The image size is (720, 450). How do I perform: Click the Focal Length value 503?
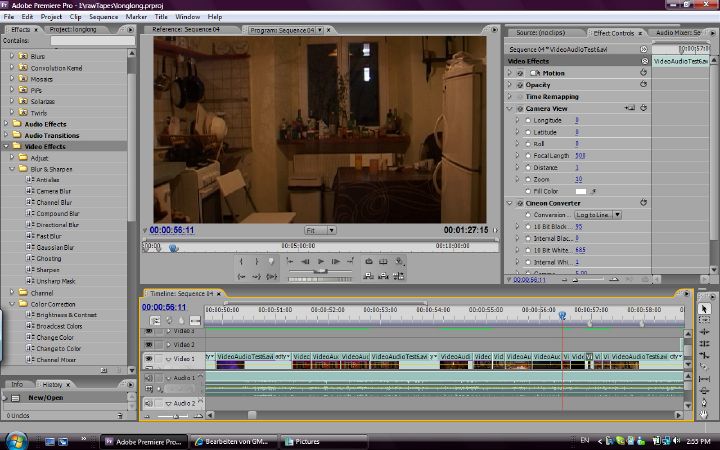pyautogui.click(x=580, y=156)
